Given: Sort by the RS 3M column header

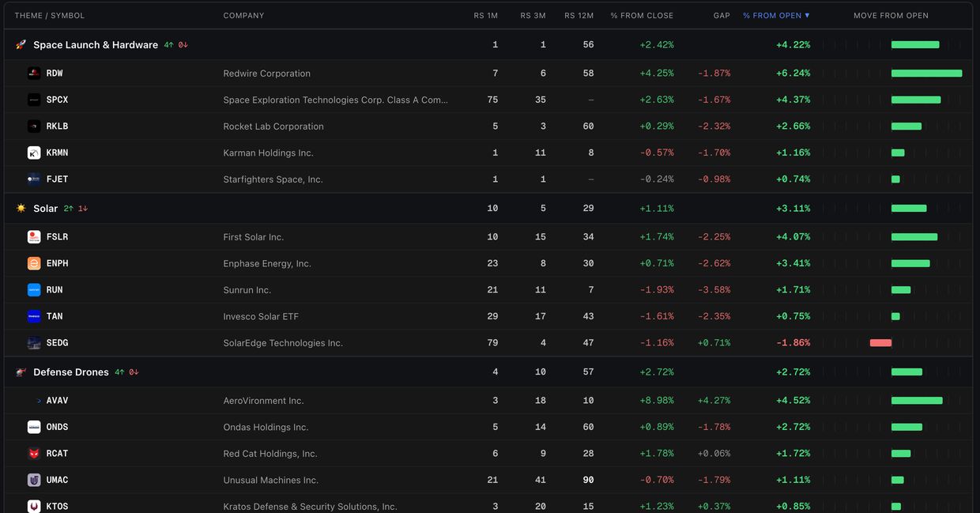Looking at the screenshot, I should (x=533, y=16).
